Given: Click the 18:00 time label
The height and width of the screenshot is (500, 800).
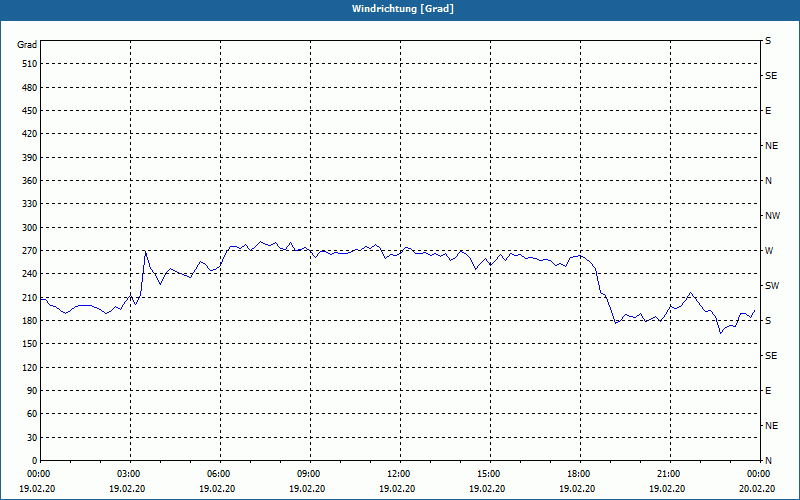Looking at the screenshot, I should 580,474.
